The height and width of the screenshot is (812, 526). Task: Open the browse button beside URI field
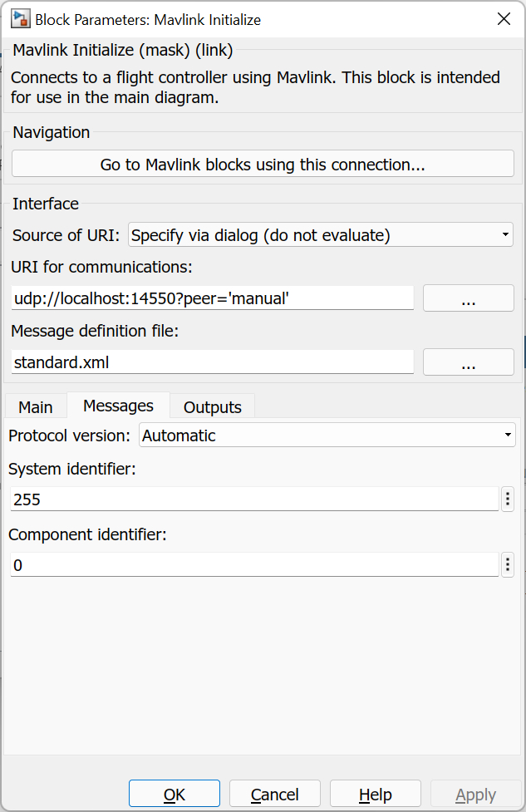coord(468,298)
